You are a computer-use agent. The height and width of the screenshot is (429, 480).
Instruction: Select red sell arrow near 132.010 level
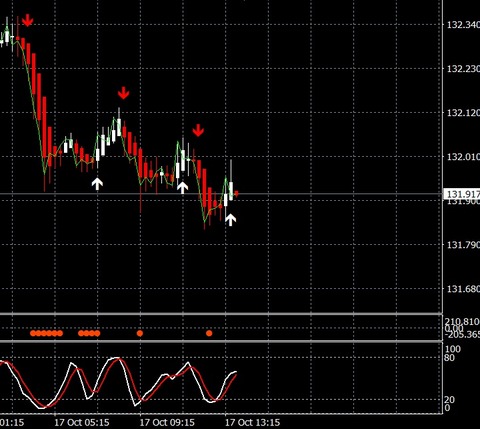point(198,130)
